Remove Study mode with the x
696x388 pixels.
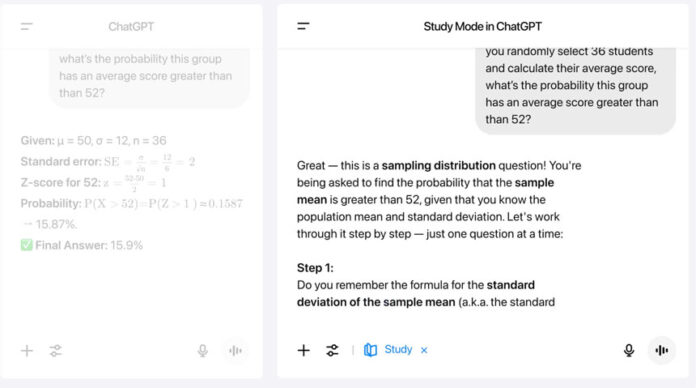tap(424, 350)
